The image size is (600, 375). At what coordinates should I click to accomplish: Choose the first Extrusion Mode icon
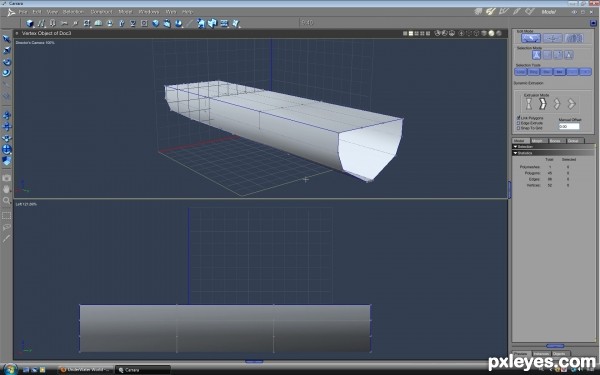tap(528, 104)
